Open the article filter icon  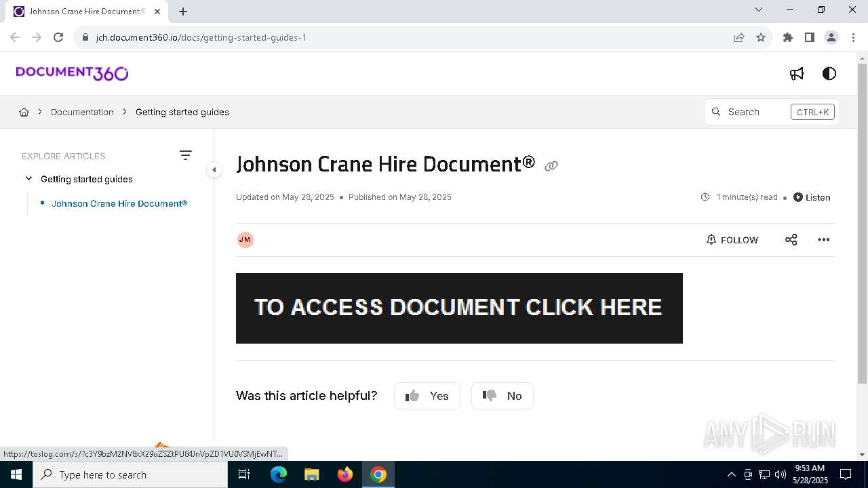185,155
